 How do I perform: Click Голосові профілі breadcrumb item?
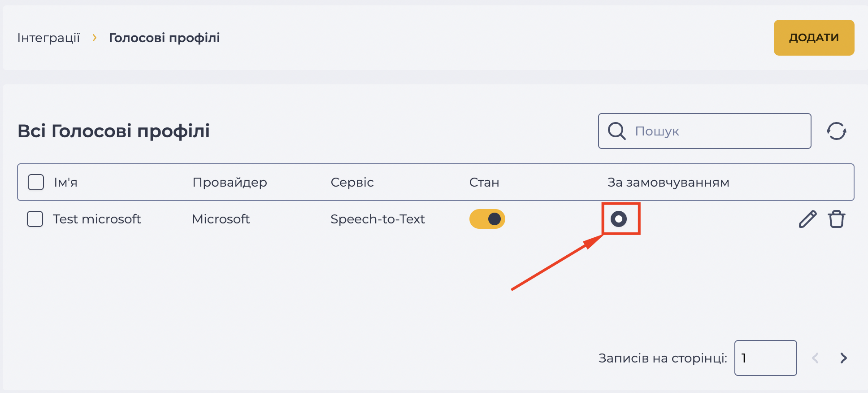(164, 38)
